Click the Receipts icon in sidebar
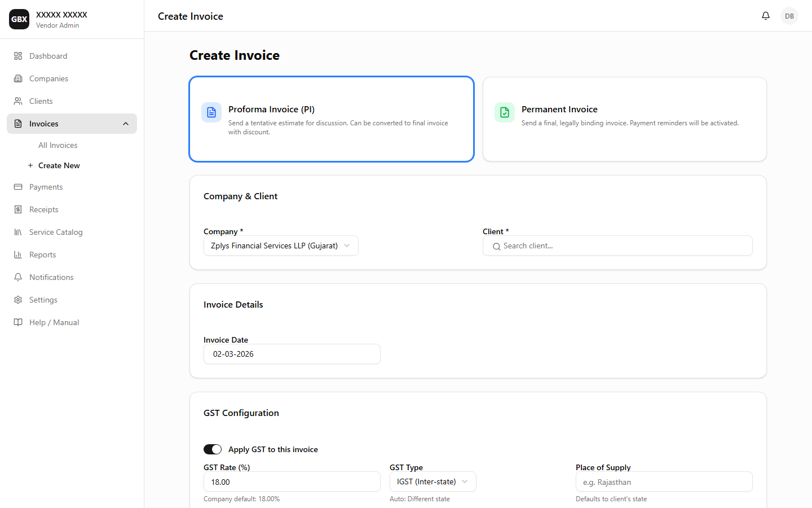The width and height of the screenshot is (812, 508). coord(18,209)
